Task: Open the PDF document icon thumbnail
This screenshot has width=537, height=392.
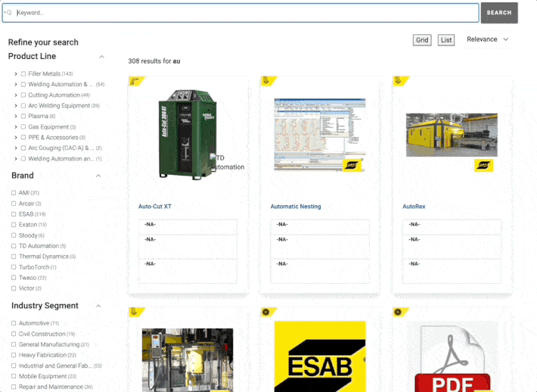Action: click(452, 357)
